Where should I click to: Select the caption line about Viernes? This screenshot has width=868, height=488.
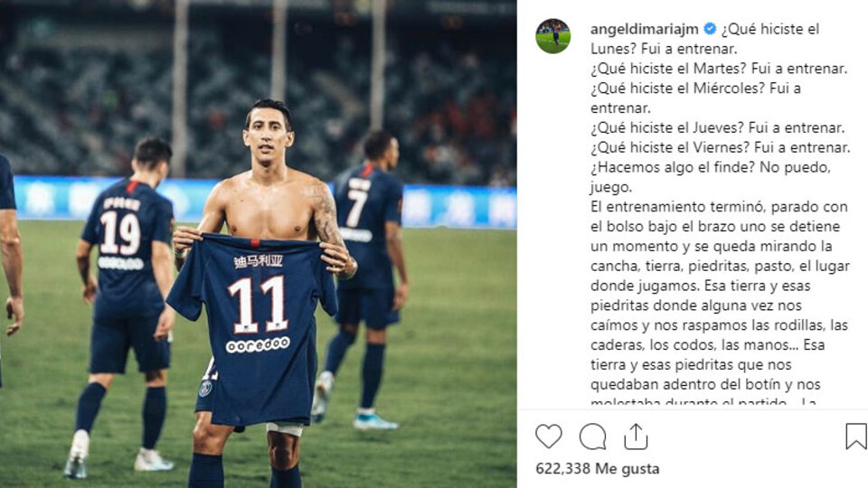click(721, 147)
